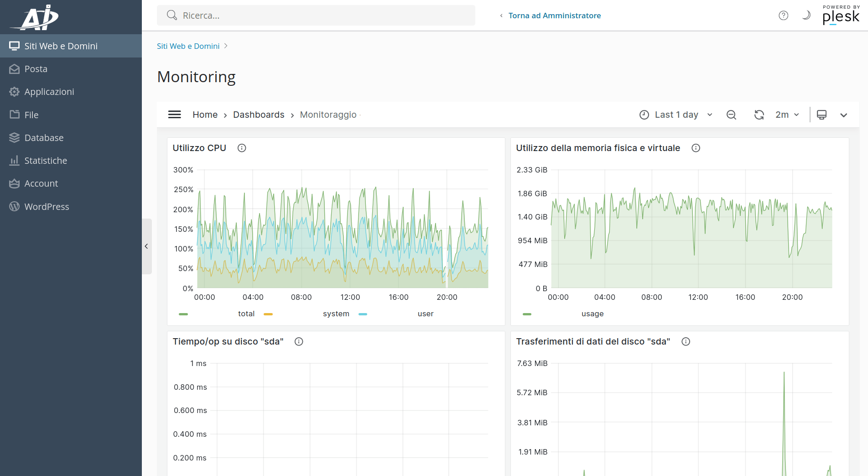This screenshot has width=868, height=476.
Task: Click the Statistiche bar chart icon
Action: click(x=15, y=161)
